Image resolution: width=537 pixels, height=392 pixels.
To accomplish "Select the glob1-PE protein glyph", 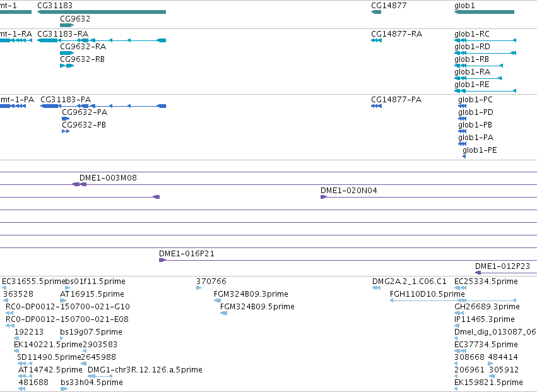I will (x=464, y=157).
